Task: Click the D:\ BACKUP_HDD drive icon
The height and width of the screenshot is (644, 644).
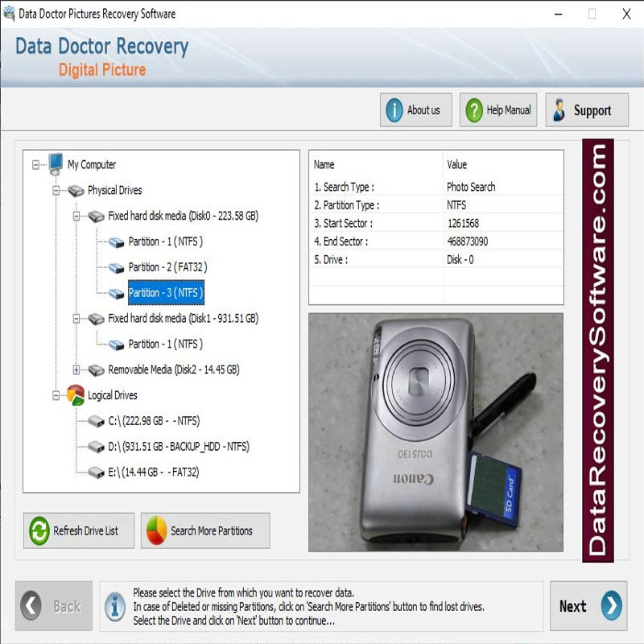Action: (96, 447)
